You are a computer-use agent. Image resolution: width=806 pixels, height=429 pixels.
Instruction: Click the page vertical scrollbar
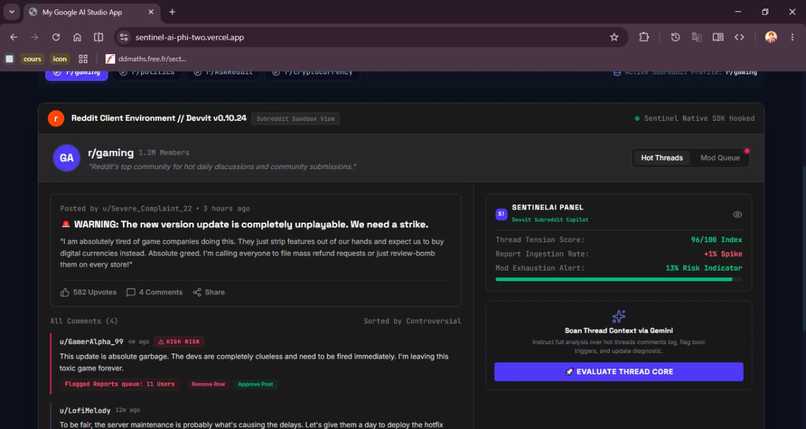tap(803, 247)
